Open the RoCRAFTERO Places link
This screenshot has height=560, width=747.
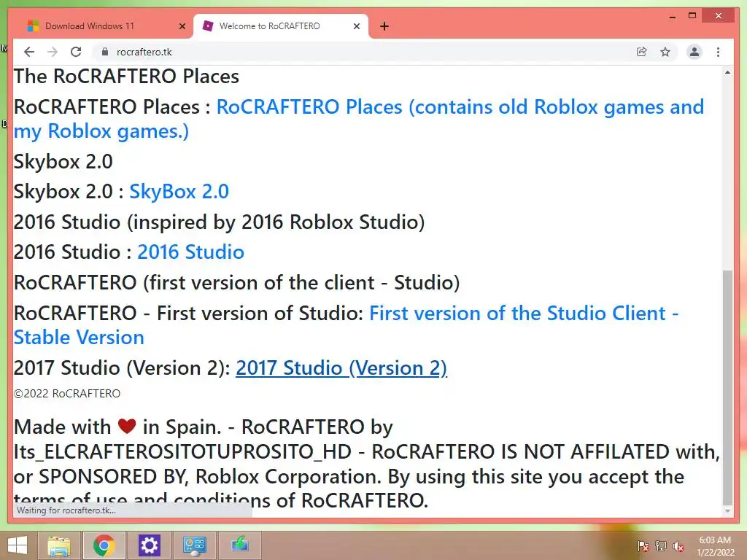(x=359, y=119)
